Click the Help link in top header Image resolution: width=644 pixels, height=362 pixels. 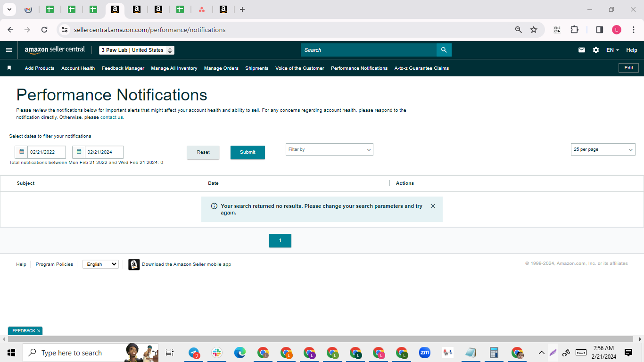pyautogui.click(x=632, y=50)
